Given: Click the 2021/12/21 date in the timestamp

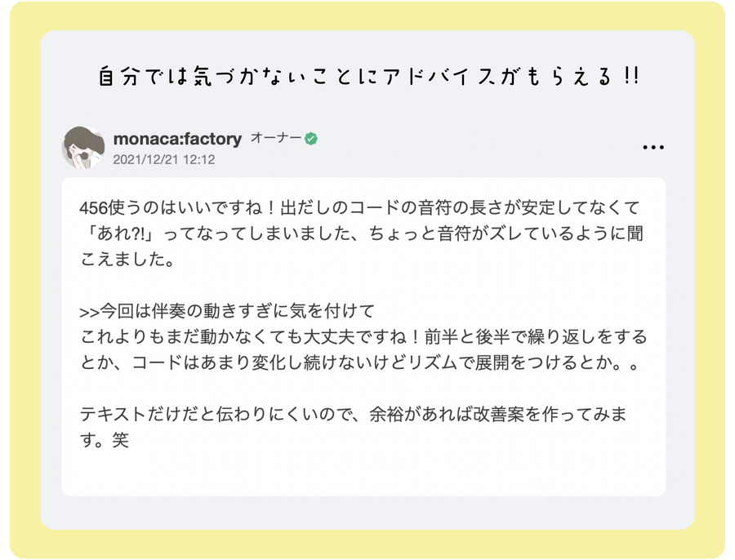Looking at the screenshot, I should (x=146, y=160).
